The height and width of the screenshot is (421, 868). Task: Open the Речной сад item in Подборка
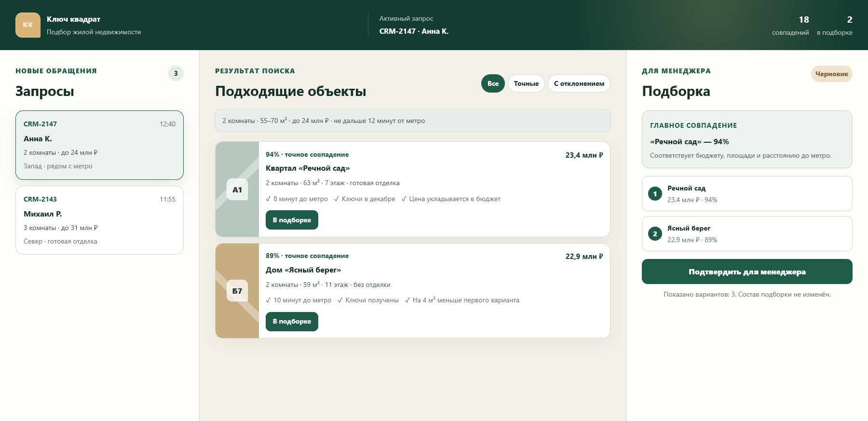(747, 193)
